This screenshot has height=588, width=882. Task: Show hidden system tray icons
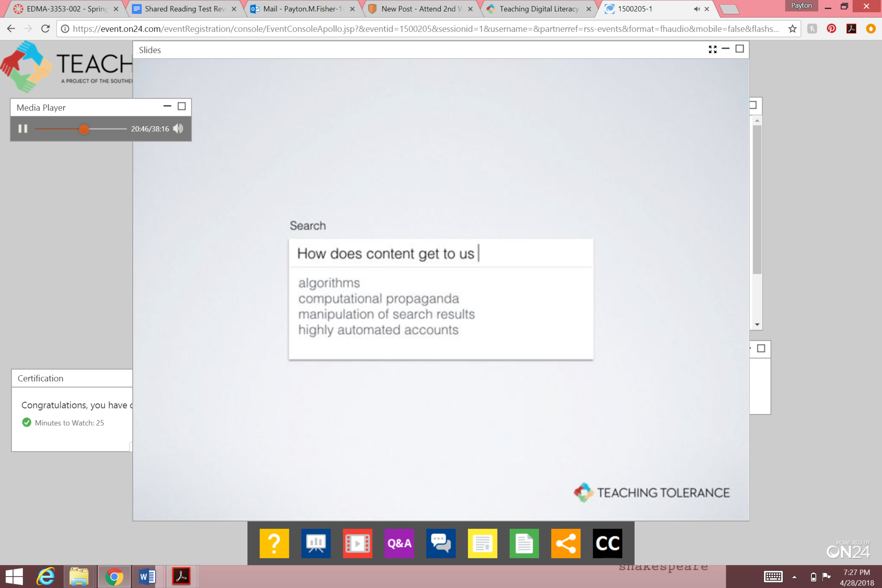[x=794, y=577]
